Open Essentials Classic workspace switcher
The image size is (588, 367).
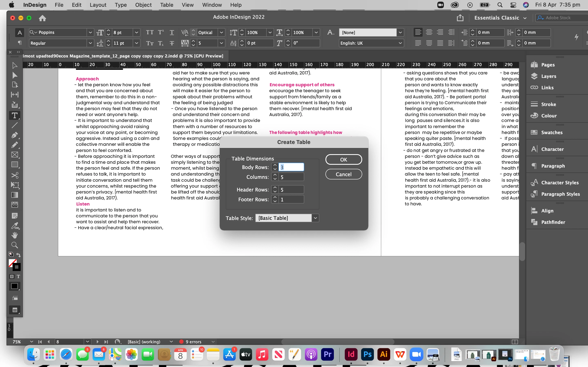(500, 18)
